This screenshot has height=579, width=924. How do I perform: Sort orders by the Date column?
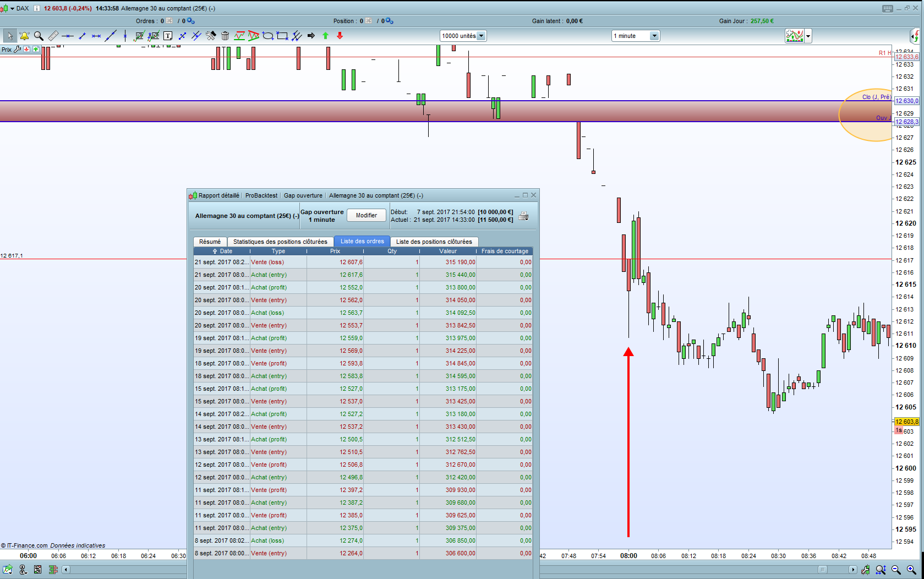click(222, 251)
